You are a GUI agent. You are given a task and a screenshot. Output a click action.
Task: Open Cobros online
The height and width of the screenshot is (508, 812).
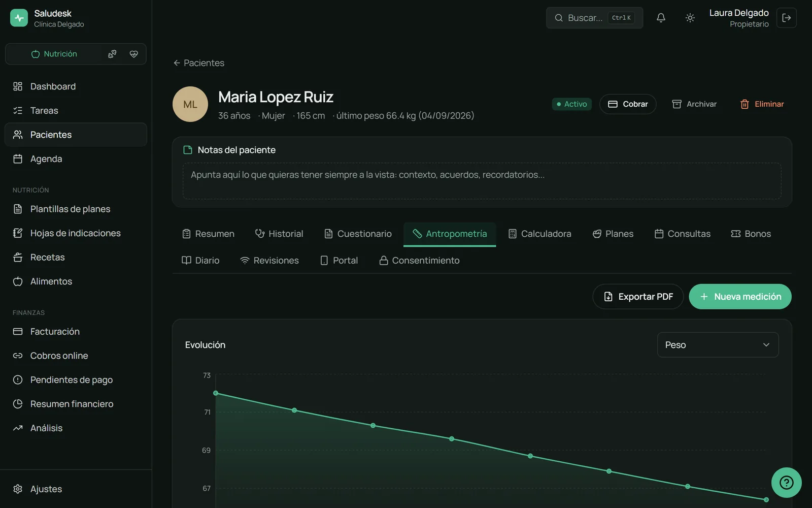[76, 356]
